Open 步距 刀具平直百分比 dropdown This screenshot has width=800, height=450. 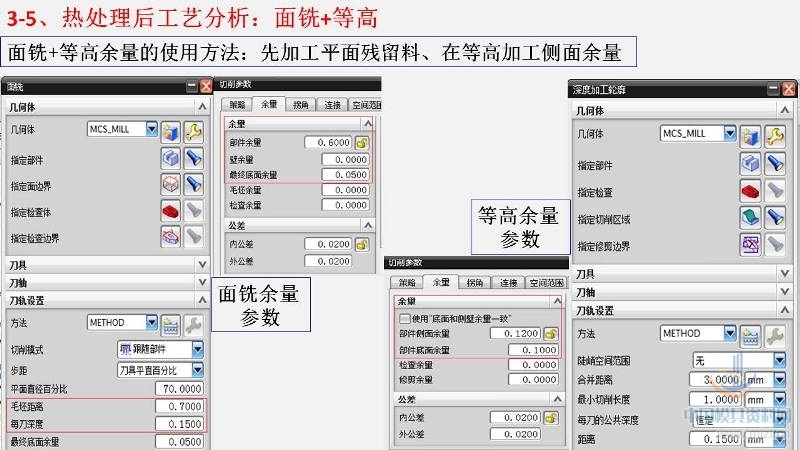click(197, 369)
